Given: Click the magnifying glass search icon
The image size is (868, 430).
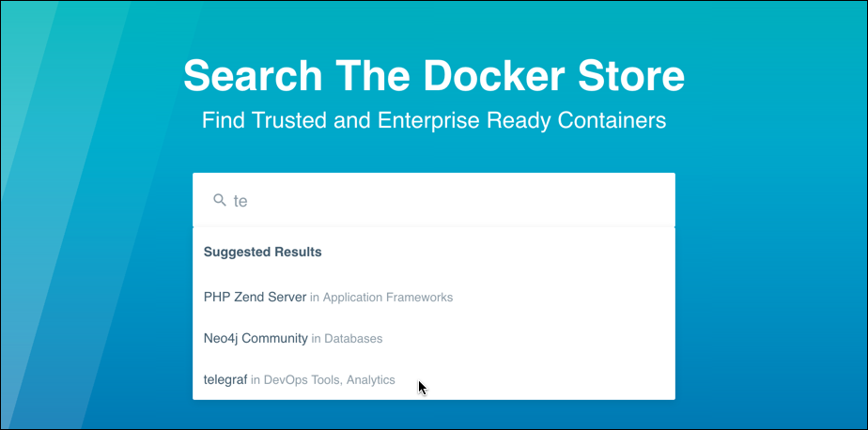Looking at the screenshot, I should pyautogui.click(x=220, y=200).
